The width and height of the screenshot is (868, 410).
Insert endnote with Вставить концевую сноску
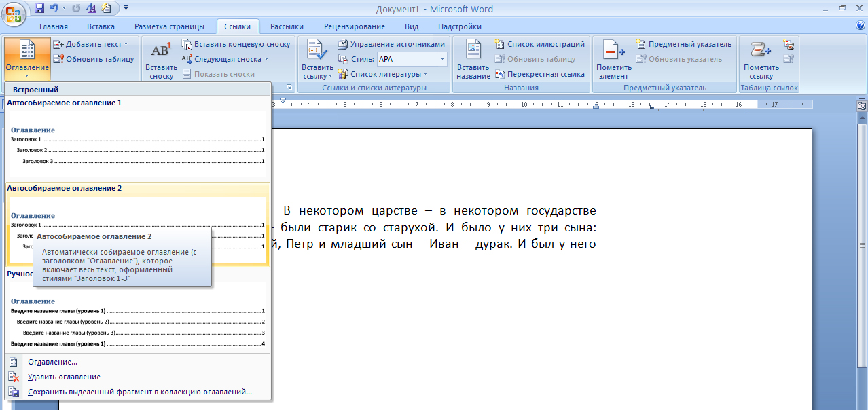[236, 44]
